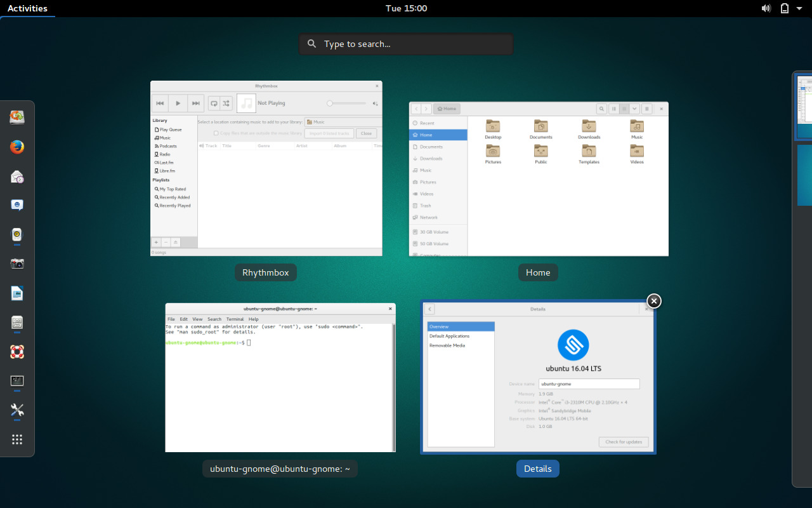Click the volume icon in top bar
812x508 pixels.
click(x=766, y=8)
